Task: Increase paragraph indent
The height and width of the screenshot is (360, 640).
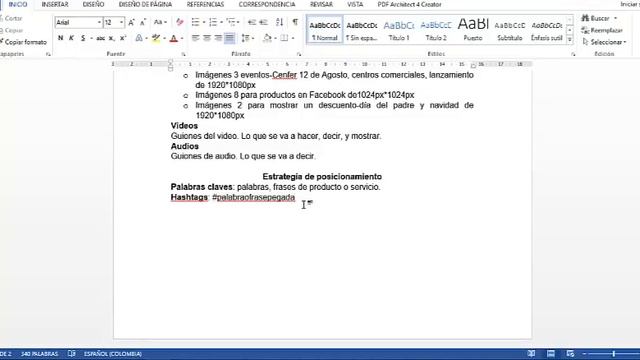Action: click(x=263, y=22)
